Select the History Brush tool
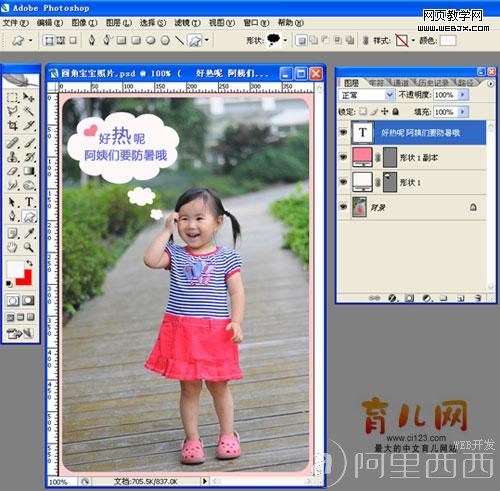The height and width of the screenshot is (491, 500). pyautogui.click(x=29, y=157)
